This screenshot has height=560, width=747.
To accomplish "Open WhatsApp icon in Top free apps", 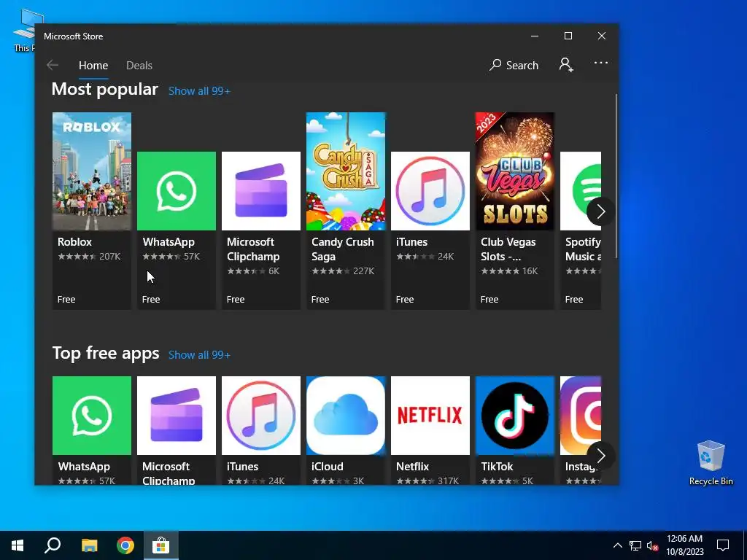I will 91,416.
